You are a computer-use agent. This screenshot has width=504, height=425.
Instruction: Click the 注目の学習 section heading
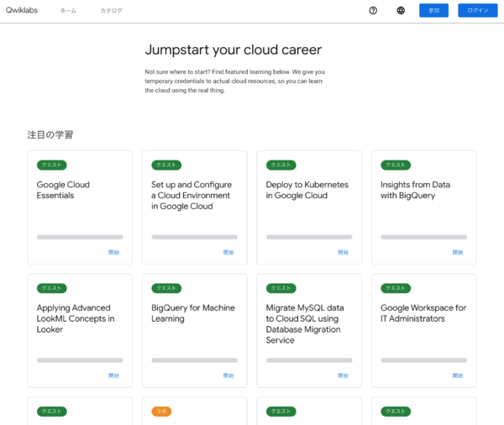[x=50, y=134]
